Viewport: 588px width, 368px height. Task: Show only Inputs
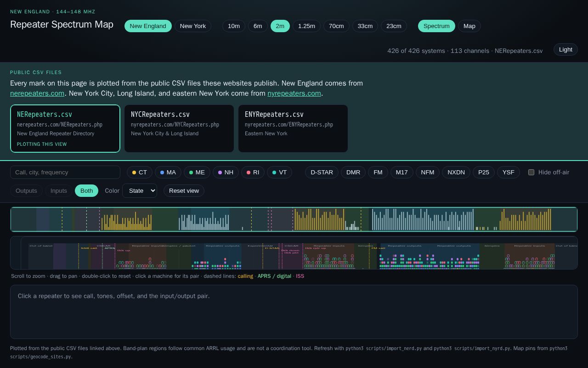point(59,190)
